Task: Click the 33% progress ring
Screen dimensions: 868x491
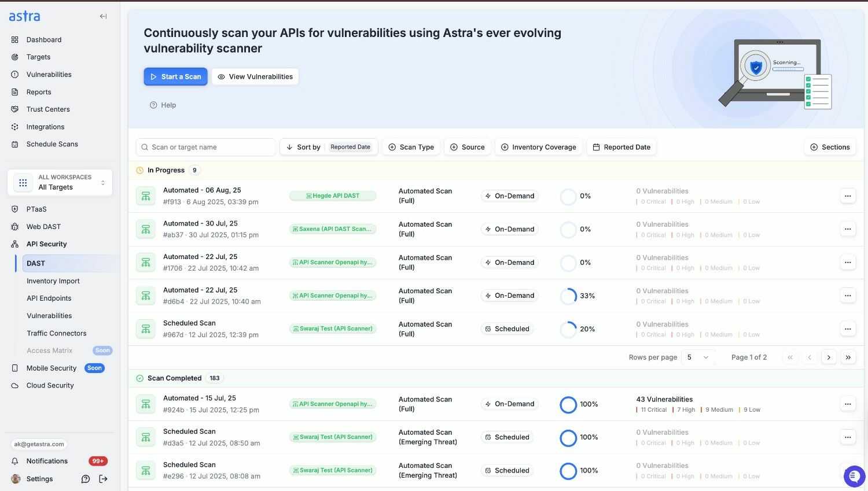Action: click(x=569, y=296)
